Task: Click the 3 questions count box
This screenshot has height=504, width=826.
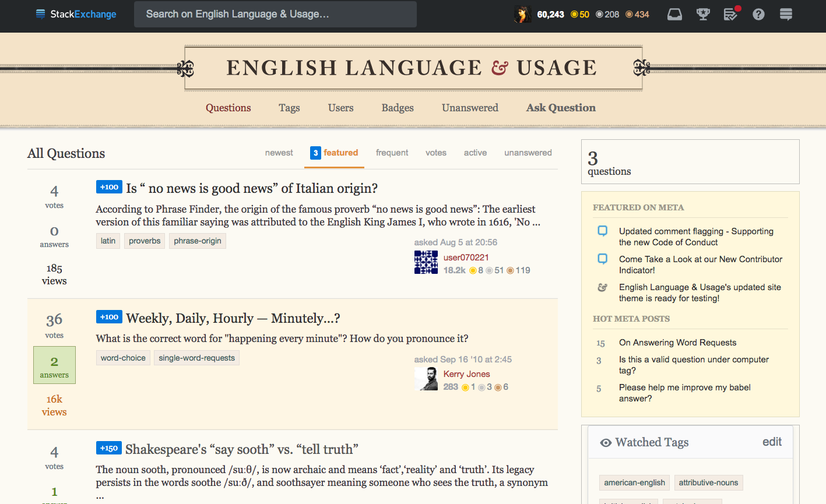Action: click(x=690, y=161)
